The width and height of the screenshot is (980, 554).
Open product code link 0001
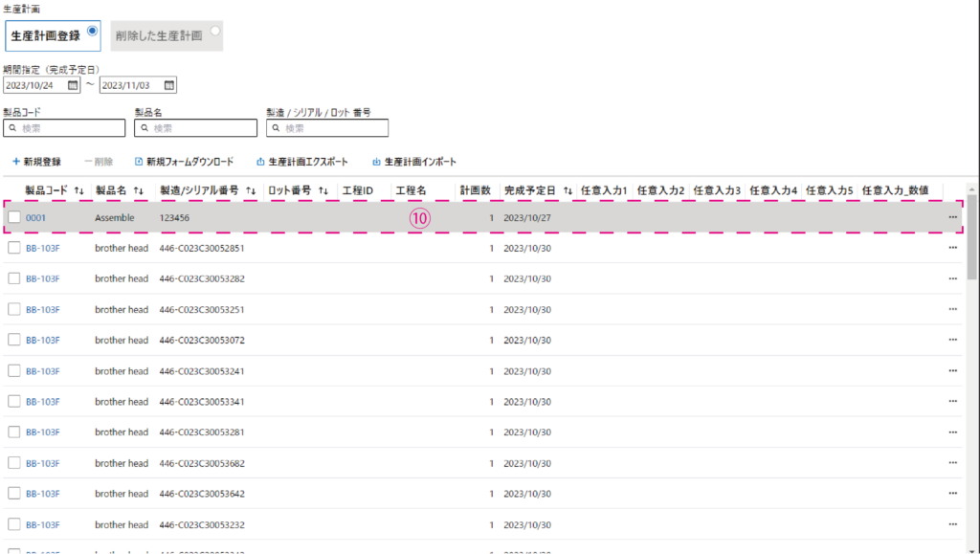point(35,217)
